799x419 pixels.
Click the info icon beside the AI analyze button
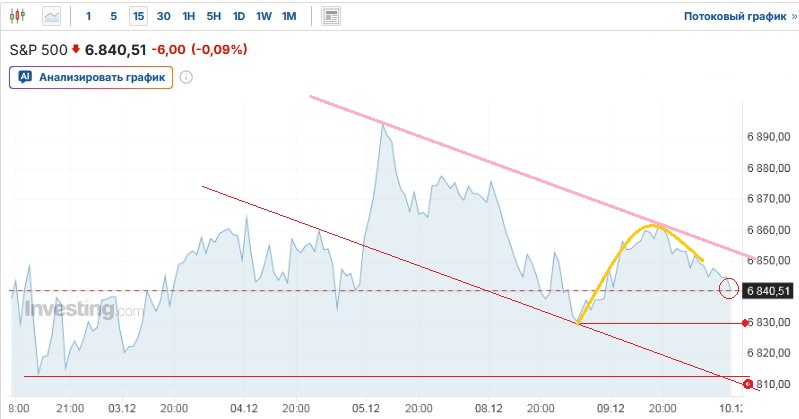click(186, 77)
